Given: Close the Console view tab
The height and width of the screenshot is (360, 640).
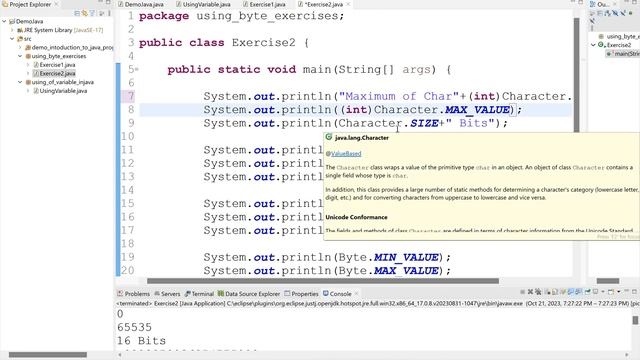Looking at the screenshot, I should [x=356, y=293].
